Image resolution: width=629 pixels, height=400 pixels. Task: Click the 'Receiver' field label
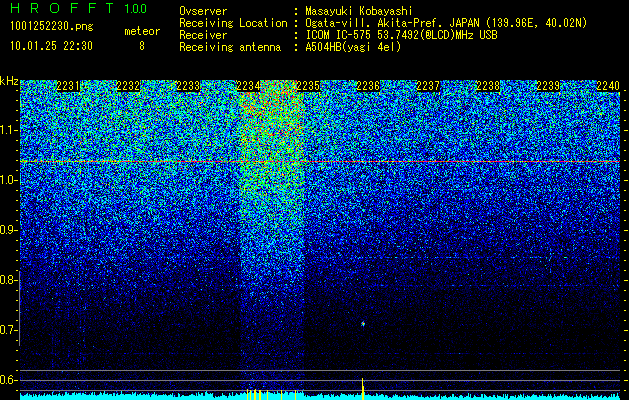pyautogui.click(x=203, y=35)
